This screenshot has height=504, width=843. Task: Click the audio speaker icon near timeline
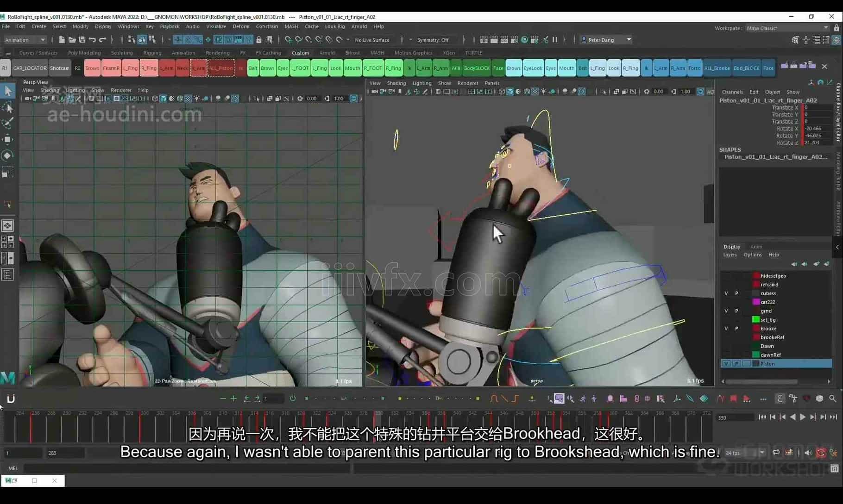point(808,453)
